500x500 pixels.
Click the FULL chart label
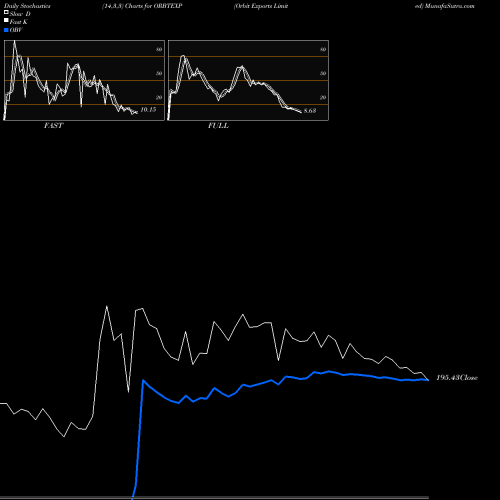pyautogui.click(x=218, y=125)
